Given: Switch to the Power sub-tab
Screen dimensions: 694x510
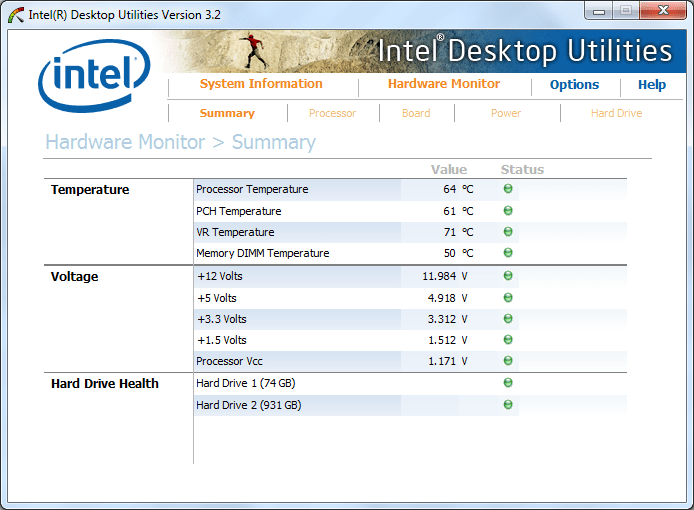Looking at the screenshot, I should (x=506, y=113).
